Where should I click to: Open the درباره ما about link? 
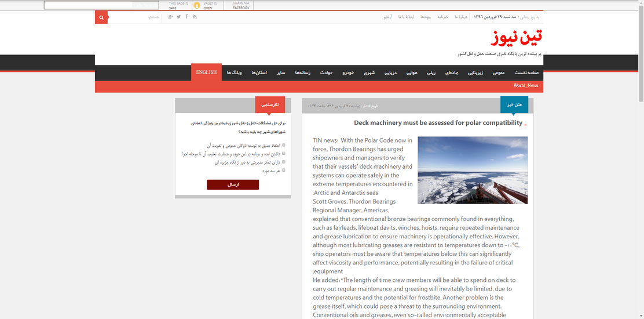[461, 17]
